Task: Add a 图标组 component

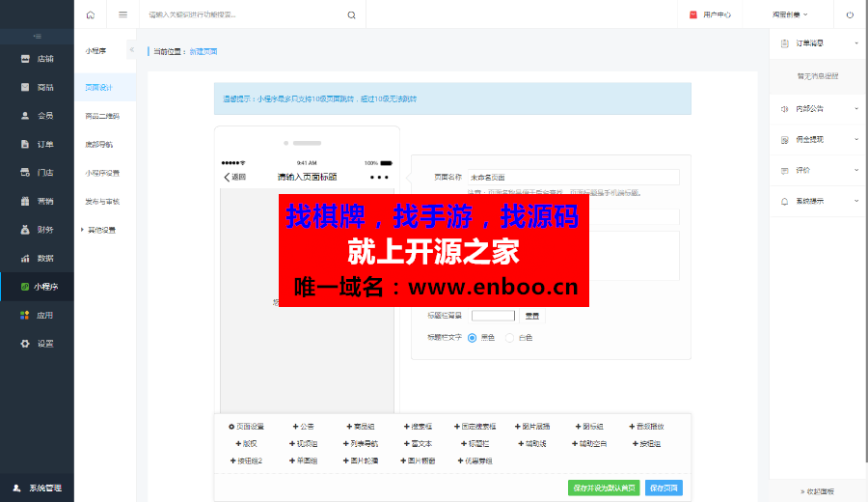Action: (589, 427)
